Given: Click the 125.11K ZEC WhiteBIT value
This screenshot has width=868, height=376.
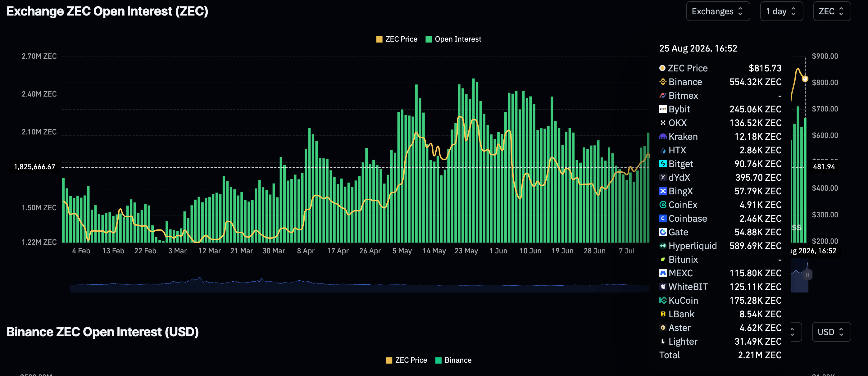Looking at the screenshot, I should 756,287.
